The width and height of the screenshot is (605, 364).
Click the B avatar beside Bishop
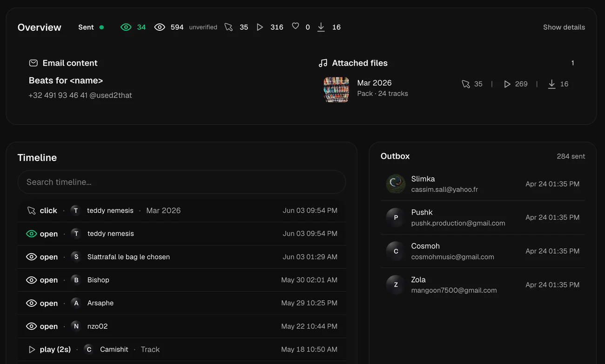[76, 280]
